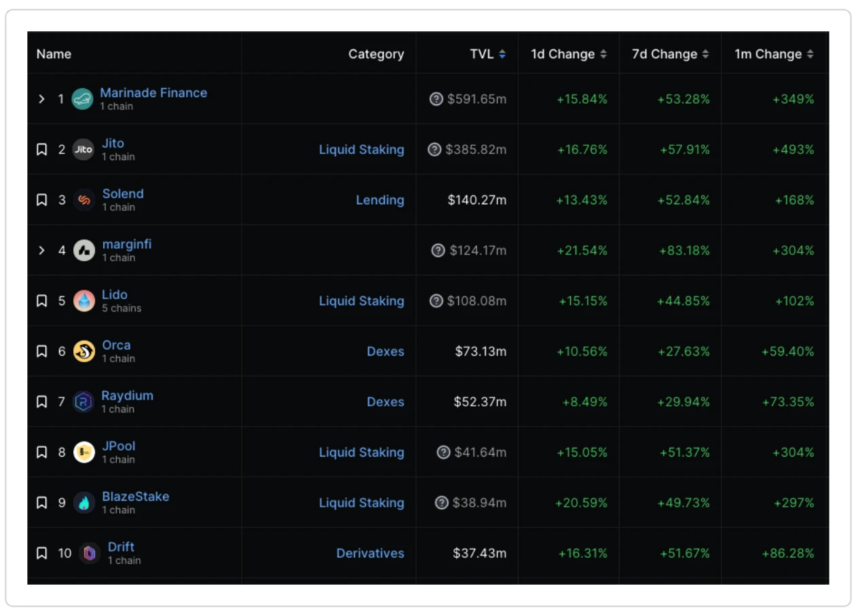Image resolution: width=862 pixels, height=616 pixels.
Task: Click the Marinade Finance logo icon
Action: point(82,99)
